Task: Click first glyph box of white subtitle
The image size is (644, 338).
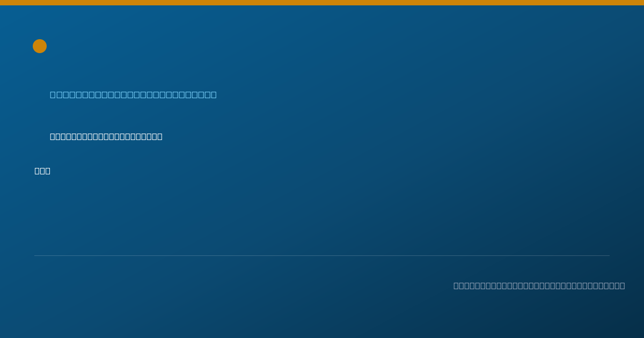Action: tap(53, 136)
